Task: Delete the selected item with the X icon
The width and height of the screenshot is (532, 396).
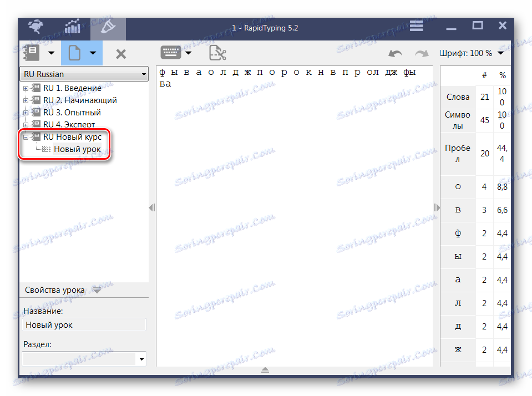Action: 121,54
